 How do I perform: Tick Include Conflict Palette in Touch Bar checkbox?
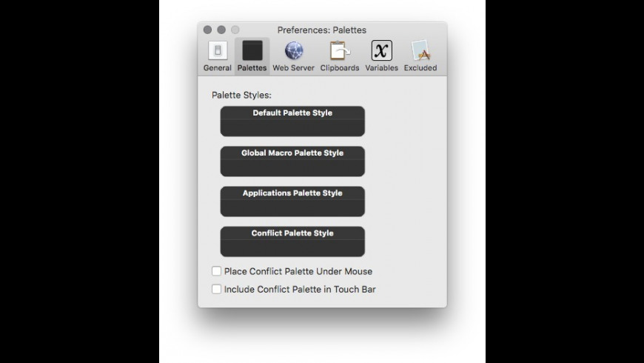pyautogui.click(x=216, y=289)
